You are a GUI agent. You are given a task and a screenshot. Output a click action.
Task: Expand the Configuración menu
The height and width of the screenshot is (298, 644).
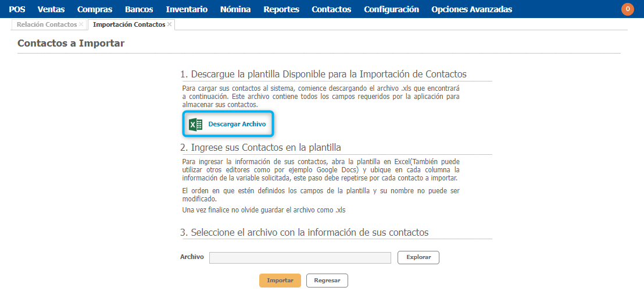click(x=391, y=9)
